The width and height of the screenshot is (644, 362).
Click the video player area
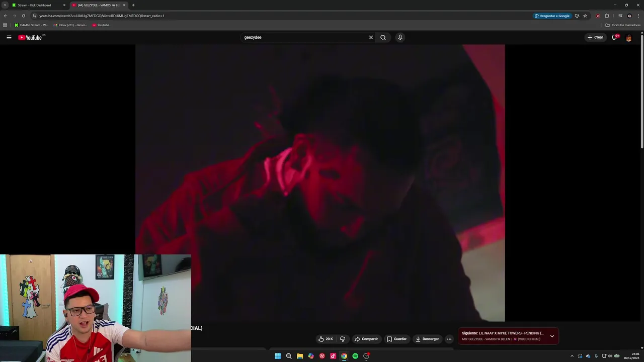(x=320, y=183)
